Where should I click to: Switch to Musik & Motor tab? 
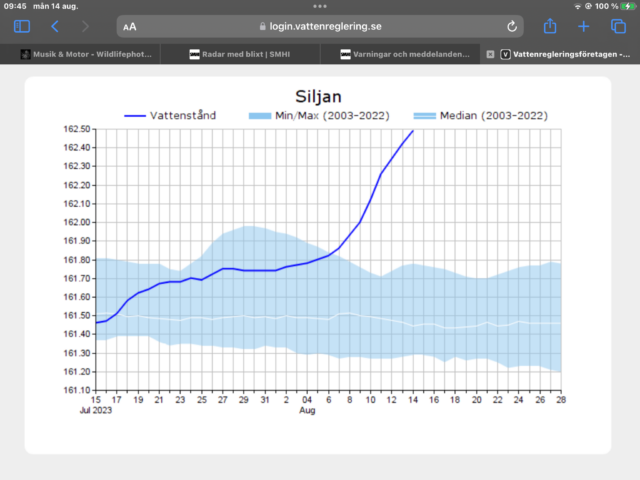[80, 54]
